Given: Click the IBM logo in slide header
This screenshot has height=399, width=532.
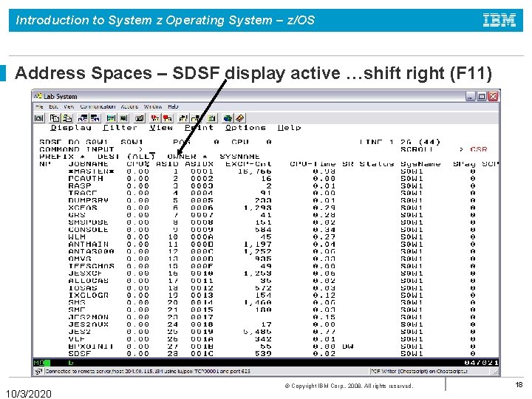Looking at the screenshot, I should point(499,20).
